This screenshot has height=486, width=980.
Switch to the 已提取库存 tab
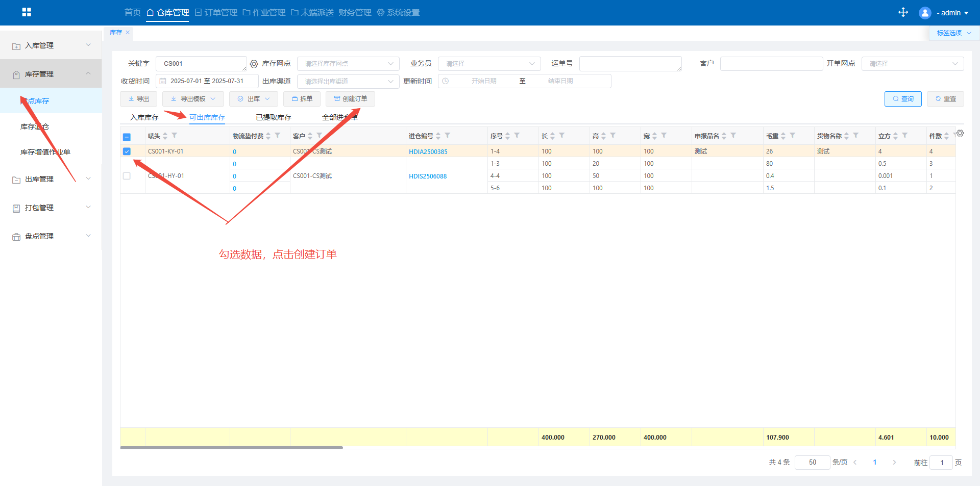point(273,117)
